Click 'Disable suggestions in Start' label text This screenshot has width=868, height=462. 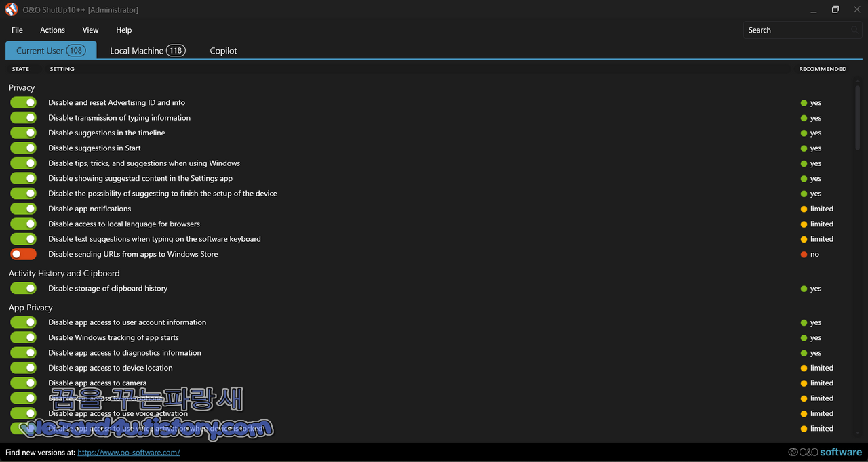tap(94, 148)
